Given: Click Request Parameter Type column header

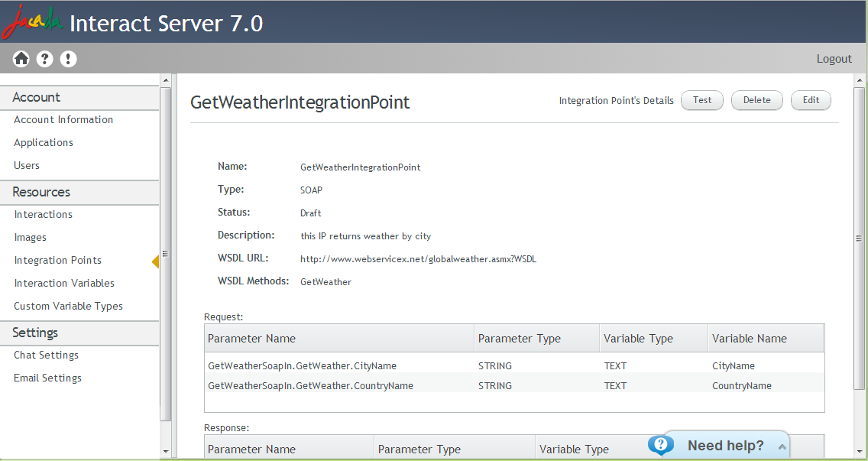Looking at the screenshot, I should point(537,339).
